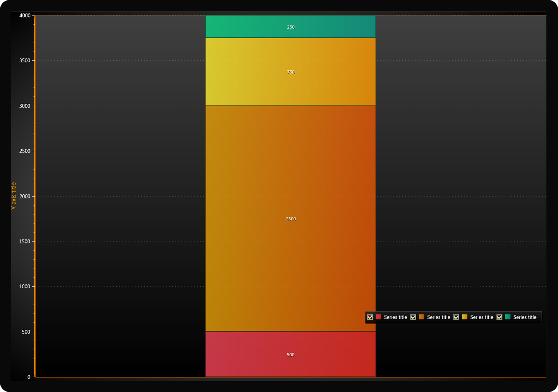Select the orange legend color swatch

(x=422, y=317)
